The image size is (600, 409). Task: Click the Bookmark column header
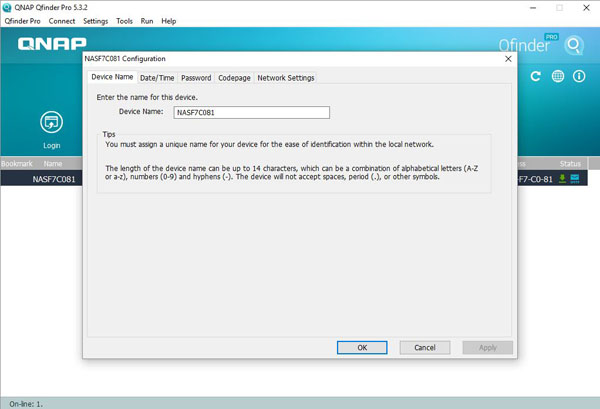click(x=17, y=164)
